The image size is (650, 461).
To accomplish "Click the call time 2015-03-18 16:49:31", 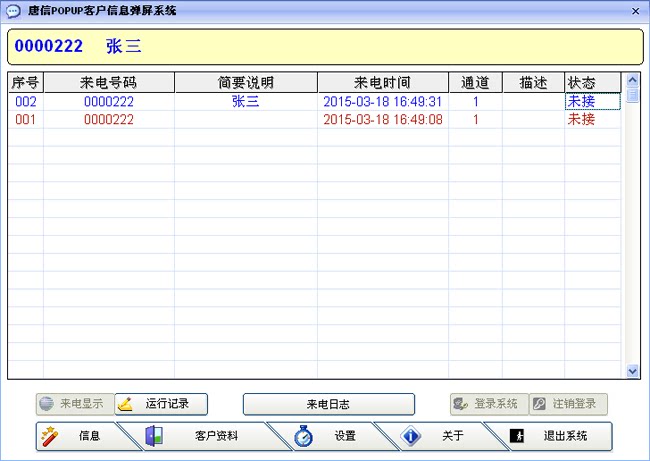I will [383, 102].
